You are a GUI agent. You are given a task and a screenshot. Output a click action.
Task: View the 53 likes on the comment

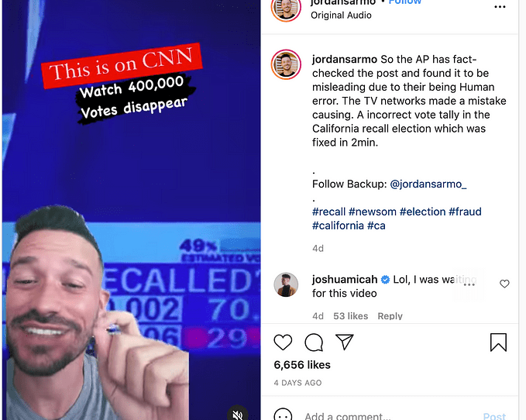pos(351,316)
